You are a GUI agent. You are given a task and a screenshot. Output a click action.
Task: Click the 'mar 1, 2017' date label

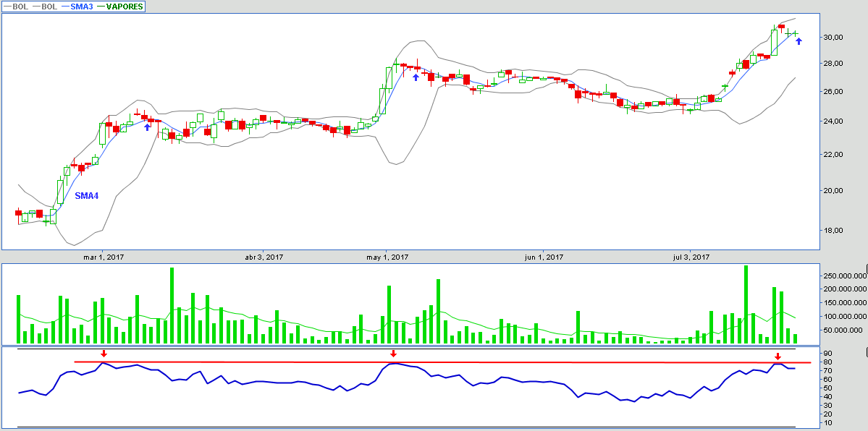tap(104, 257)
